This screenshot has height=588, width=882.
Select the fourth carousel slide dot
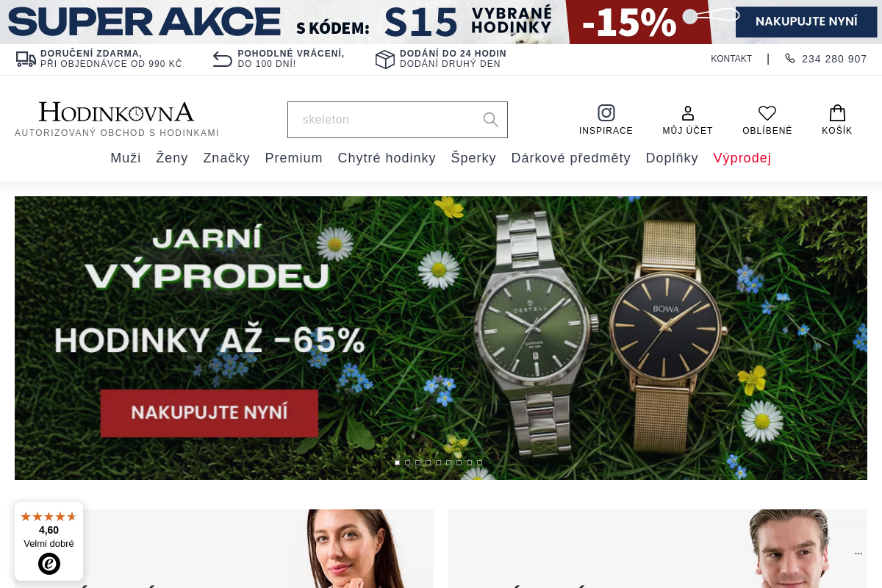(x=429, y=462)
